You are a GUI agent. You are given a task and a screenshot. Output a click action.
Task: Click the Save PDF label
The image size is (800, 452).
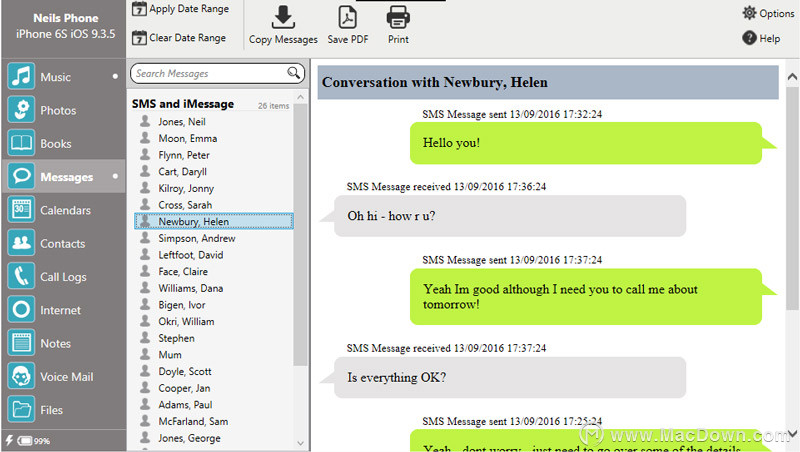coord(347,39)
